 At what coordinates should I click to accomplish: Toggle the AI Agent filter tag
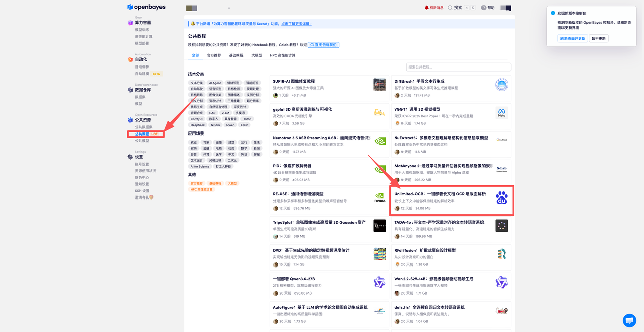pos(215,83)
